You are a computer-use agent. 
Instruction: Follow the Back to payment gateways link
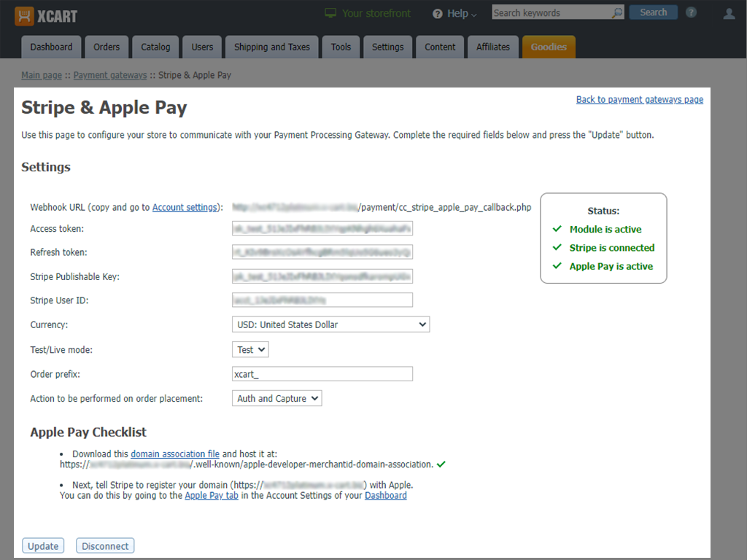[x=639, y=99]
